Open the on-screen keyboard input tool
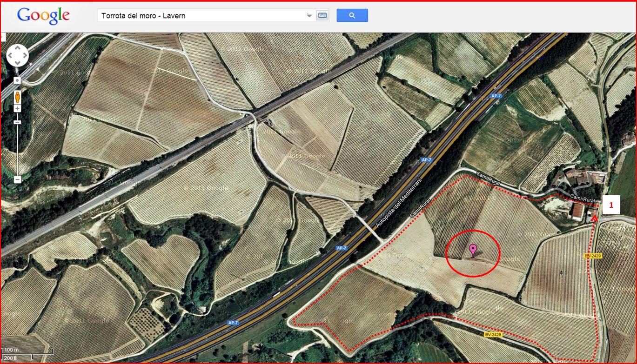This screenshot has width=637, height=364. pos(322,15)
